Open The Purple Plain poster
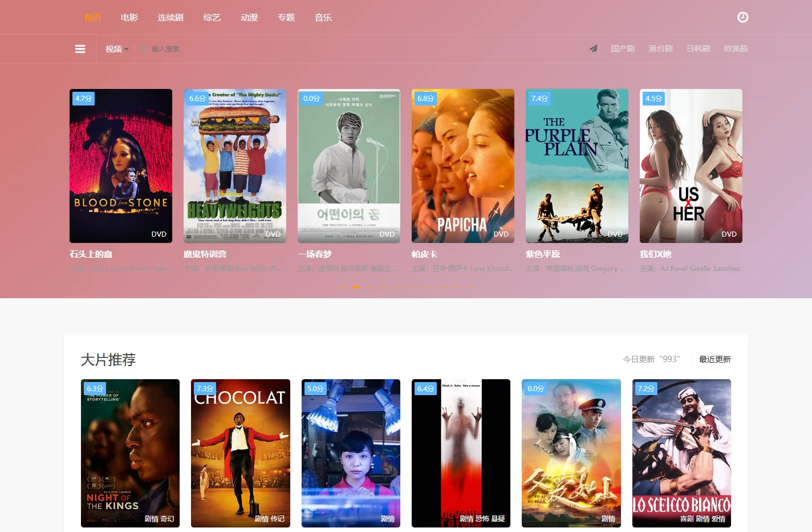This screenshot has width=812, height=532. click(x=577, y=166)
